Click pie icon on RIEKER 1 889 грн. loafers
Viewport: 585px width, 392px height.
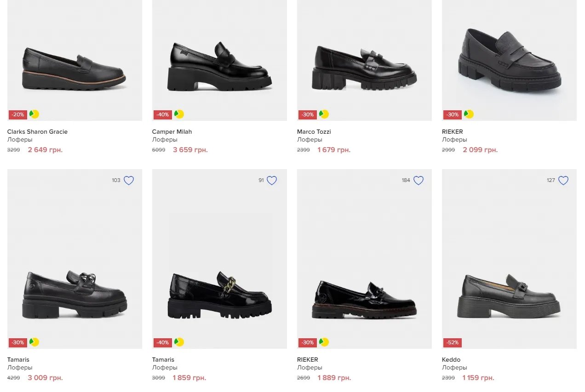(324, 342)
